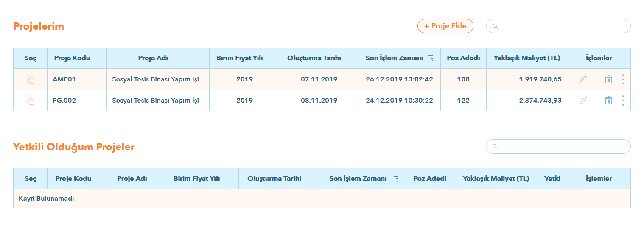Toggle sort icon in Yetkili Olduğum Projeler table

(x=397, y=179)
